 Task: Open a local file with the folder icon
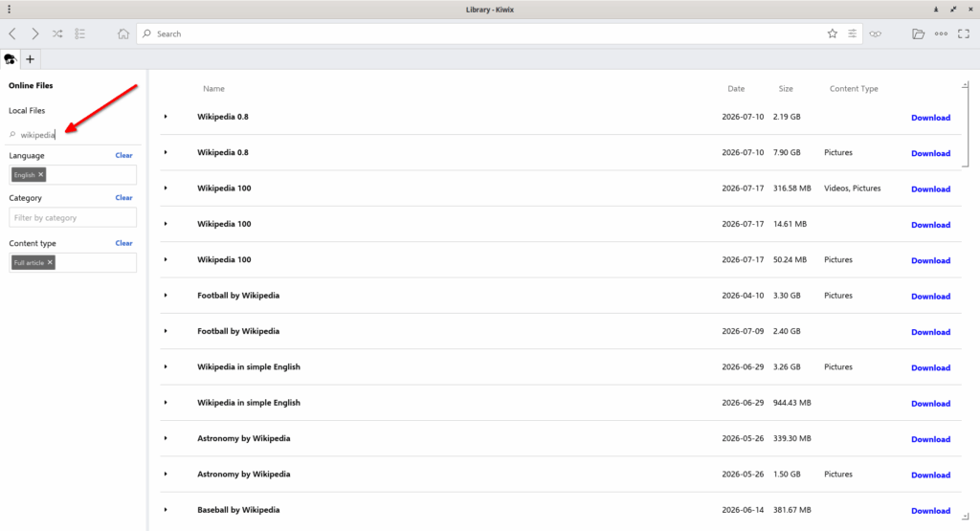[x=918, y=33]
